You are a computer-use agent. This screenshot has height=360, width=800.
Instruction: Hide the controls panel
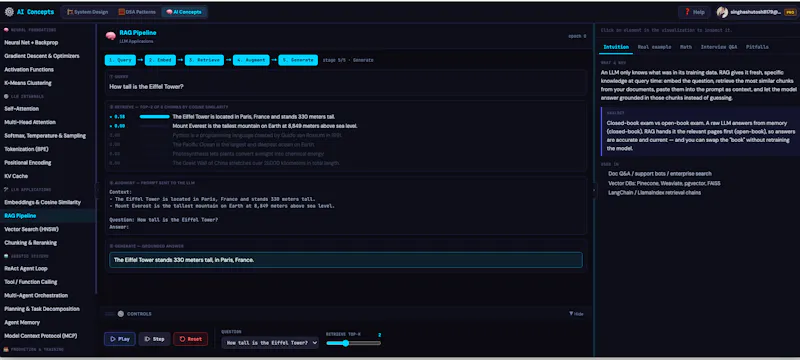coord(576,314)
